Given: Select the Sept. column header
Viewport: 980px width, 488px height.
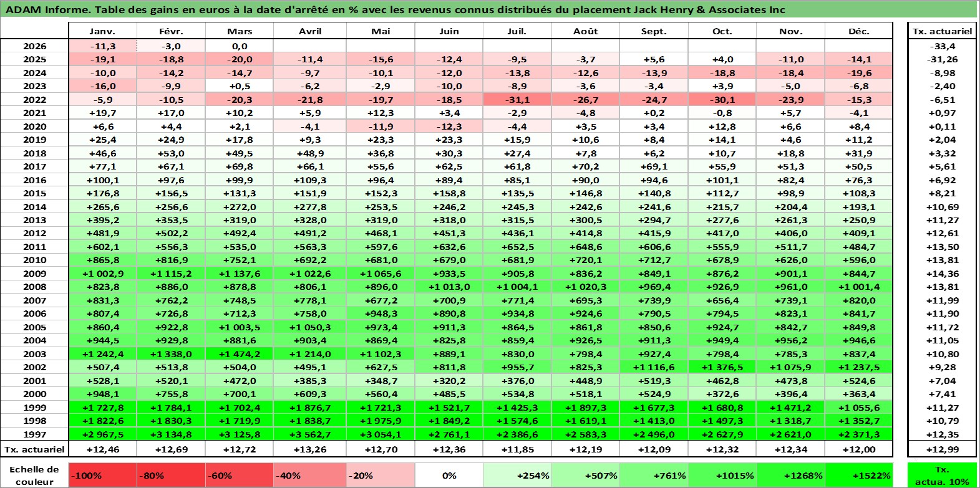Looking at the screenshot, I should coord(654,31).
